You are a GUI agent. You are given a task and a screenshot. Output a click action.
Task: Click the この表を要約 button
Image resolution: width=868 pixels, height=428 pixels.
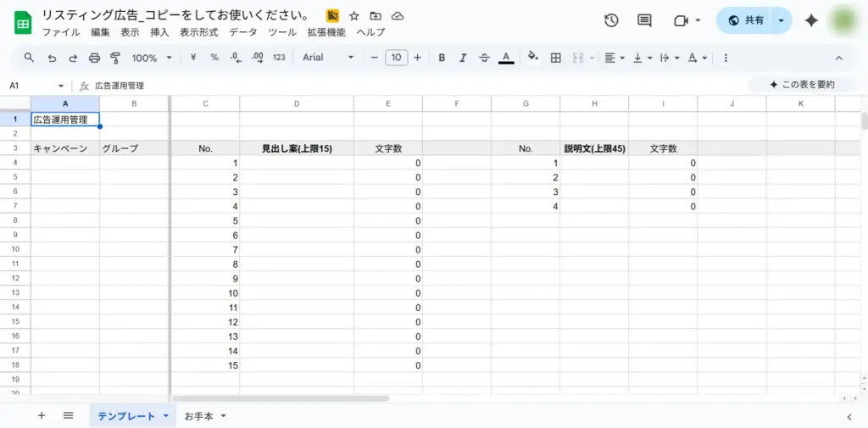(x=802, y=85)
